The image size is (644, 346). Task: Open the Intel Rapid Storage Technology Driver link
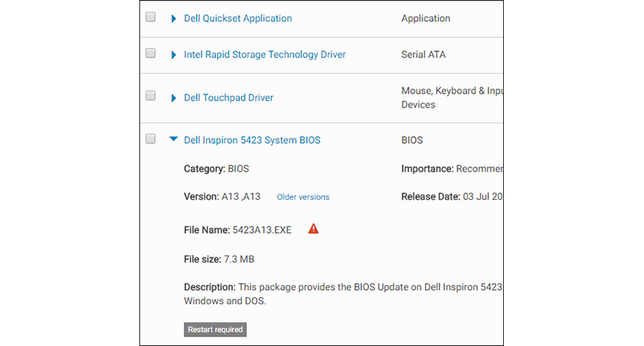(x=265, y=54)
